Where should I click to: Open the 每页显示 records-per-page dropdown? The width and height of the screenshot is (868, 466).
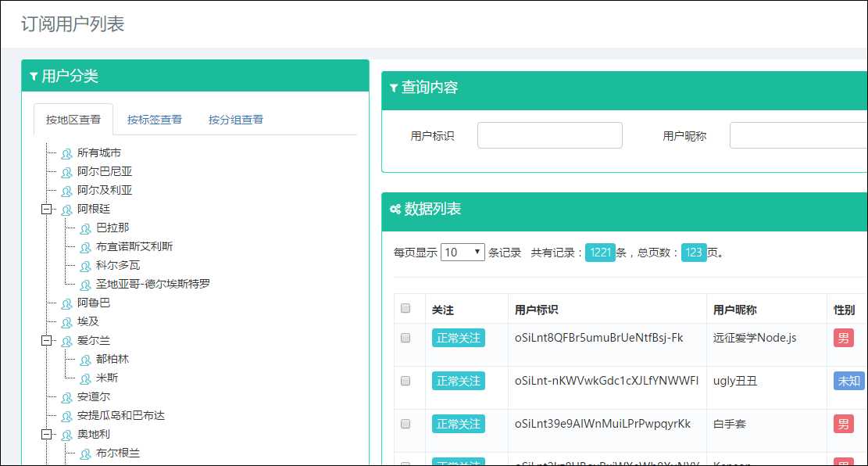[463, 252]
